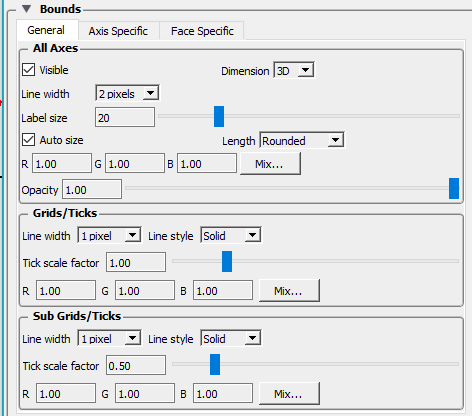Screen dimensions: 472x416
Task: Click the Opacity slider handle
Action: pyautogui.click(x=454, y=188)
